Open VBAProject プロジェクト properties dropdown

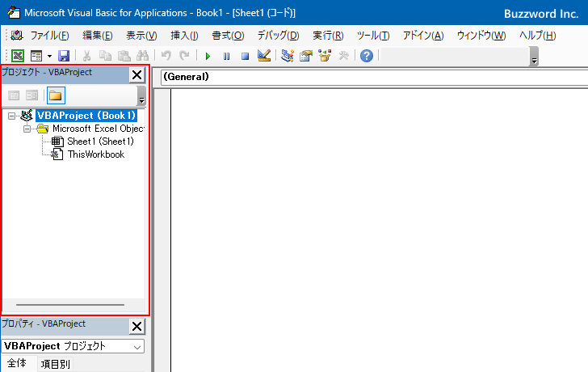pos(73,346)
